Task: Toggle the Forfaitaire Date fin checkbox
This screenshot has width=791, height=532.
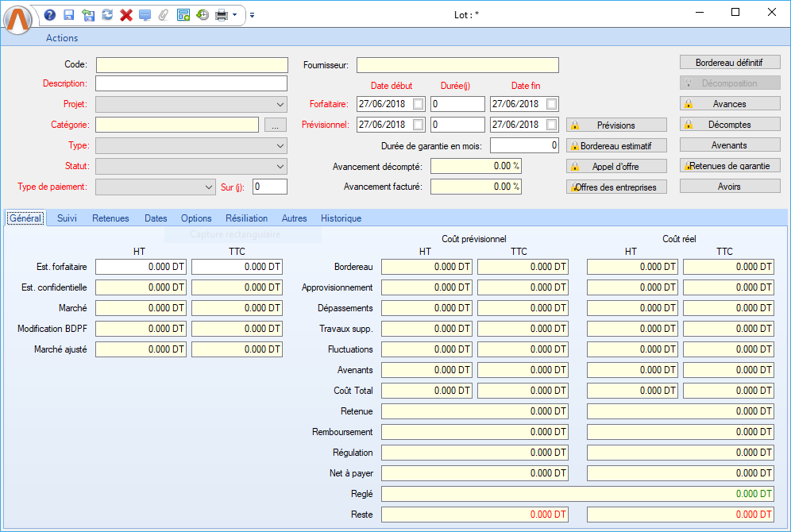Action: [x=551, y=104]
